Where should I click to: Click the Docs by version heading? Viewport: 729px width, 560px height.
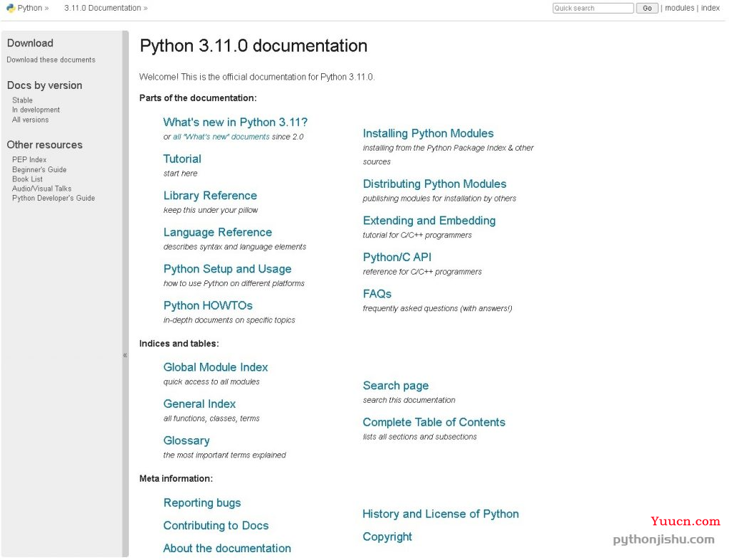click(x=45, y=85)
